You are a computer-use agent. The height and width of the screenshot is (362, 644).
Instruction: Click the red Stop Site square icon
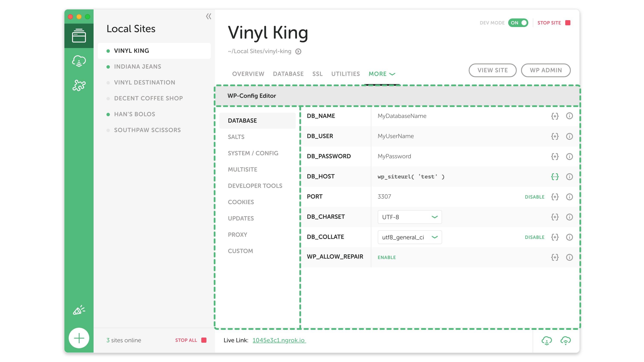[568, 23]
